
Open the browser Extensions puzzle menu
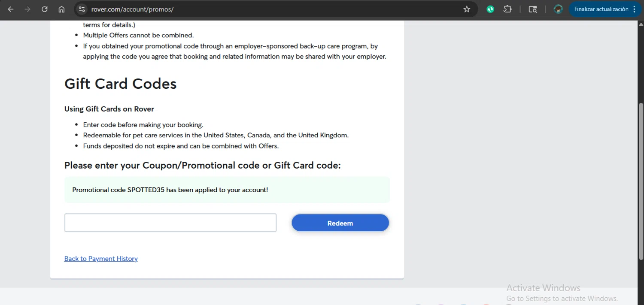507,9
